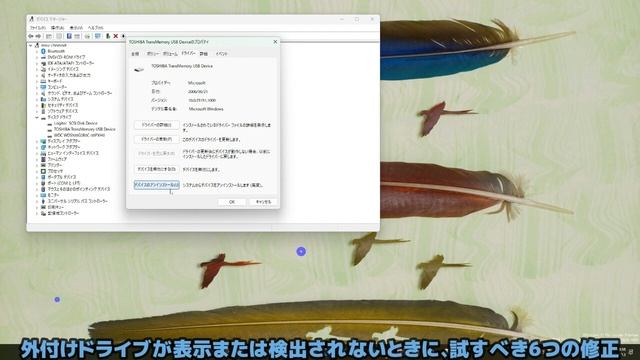Open the ファイル menu in Device Manager
The width and height of the screenshot is (640, 360).
[38, 28]
